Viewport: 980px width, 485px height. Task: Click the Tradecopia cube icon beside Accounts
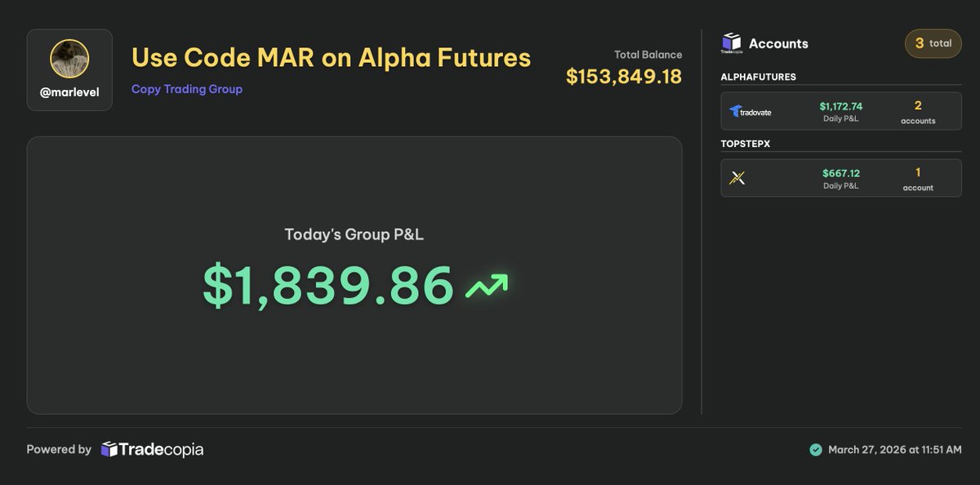(732, 43)
